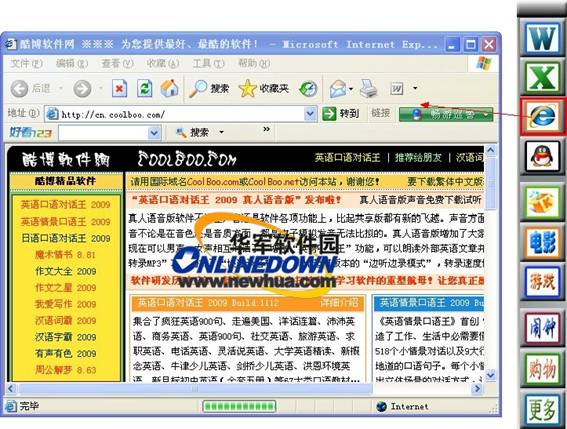Open the 搜索 magnifier toolbar button
The height and width of the screenshot is (429, 567).
pyautogui.click(x=209, y=88)
